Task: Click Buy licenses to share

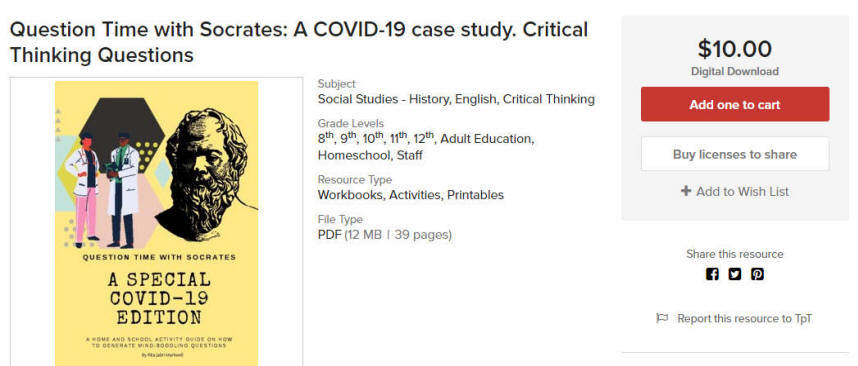Action: pyautogui.click(x=735, y=154)
